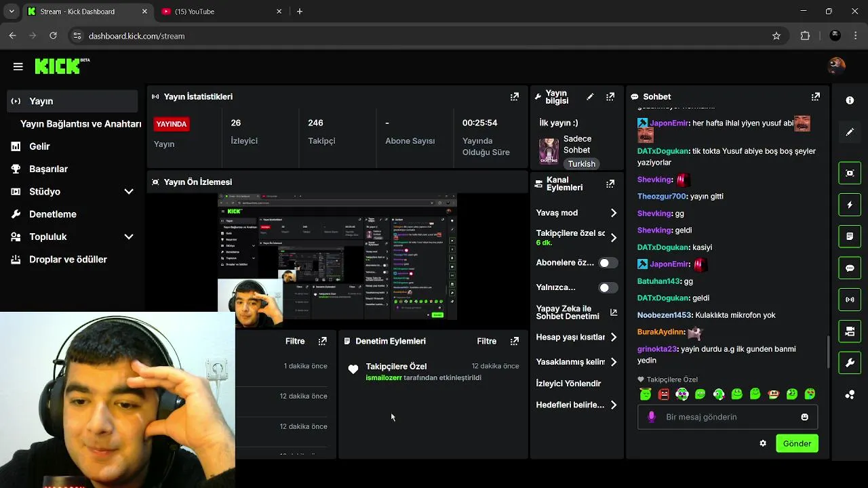Open Chrome extensions puzzle icon
Screen dimensions: 868x488
(x=806, y=36)
